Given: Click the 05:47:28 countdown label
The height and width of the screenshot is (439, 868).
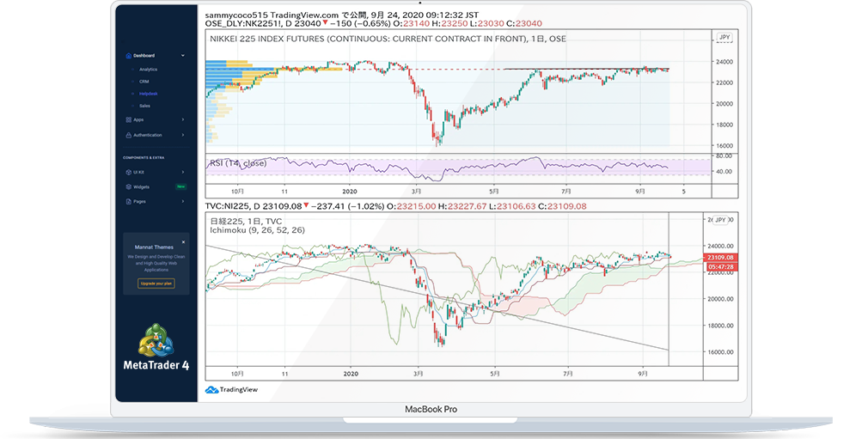Looking at the screenshot, I should tap(721, 267).
